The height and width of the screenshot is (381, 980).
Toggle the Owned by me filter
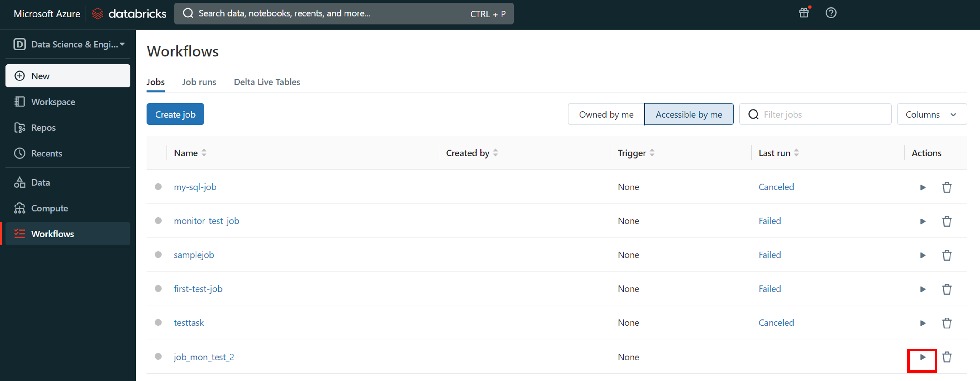pos(606,114)
